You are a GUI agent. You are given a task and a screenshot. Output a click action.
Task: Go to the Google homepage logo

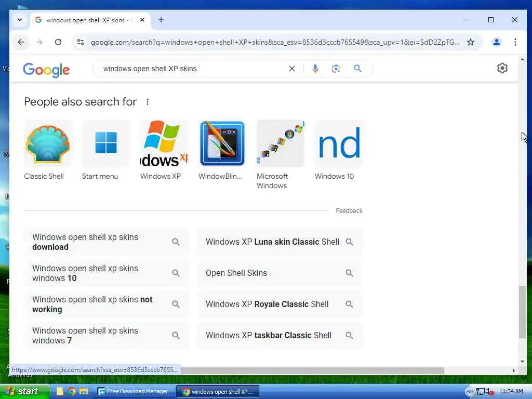click(46, 70)
